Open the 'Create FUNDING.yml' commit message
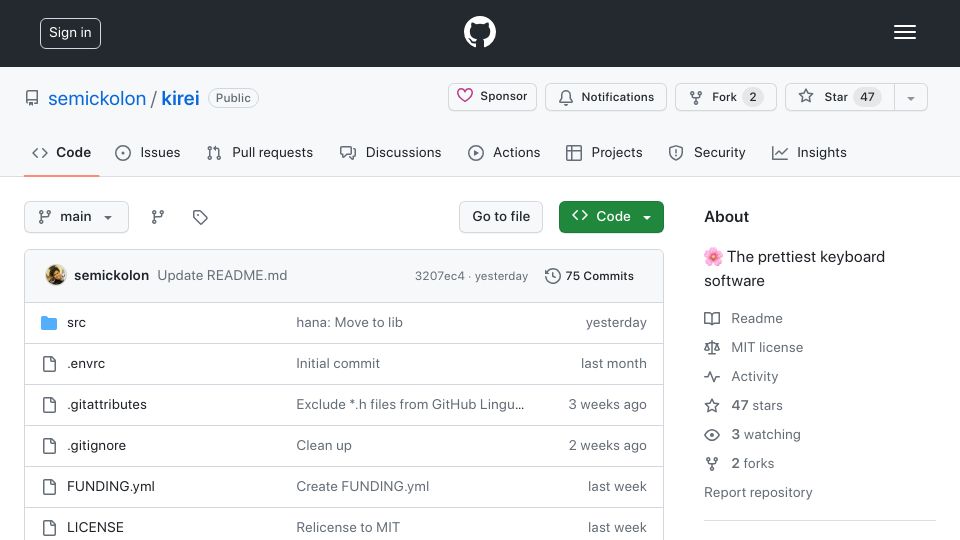Image resolution: width=960 pixels, height=540 pixels. (362, 487)
